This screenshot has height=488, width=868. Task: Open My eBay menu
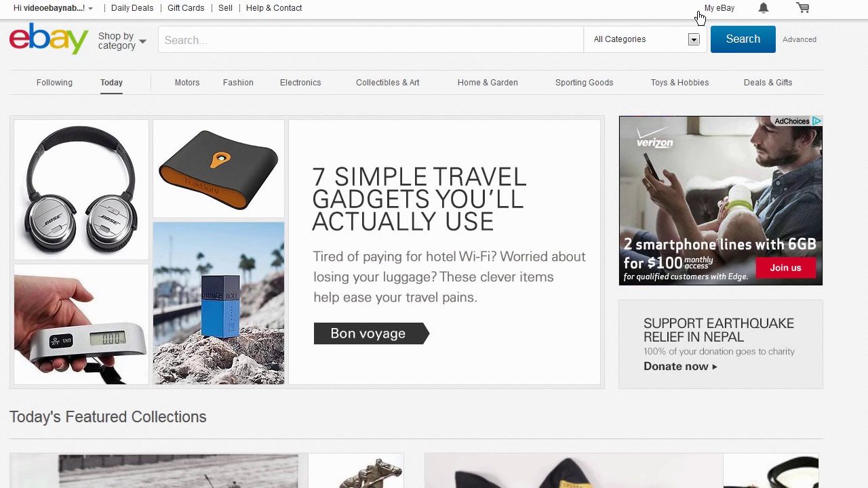719,8
